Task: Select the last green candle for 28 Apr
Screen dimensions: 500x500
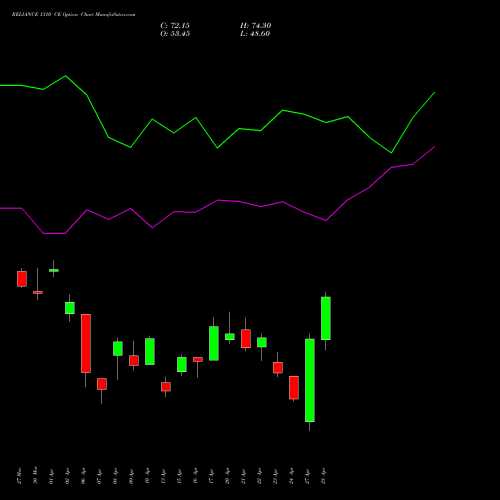Action: 326,318
